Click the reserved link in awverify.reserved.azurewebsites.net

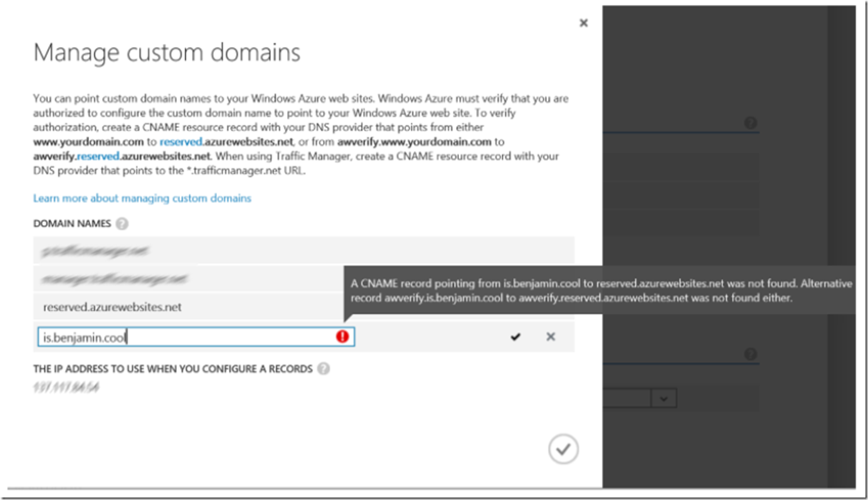coord(97,156)
